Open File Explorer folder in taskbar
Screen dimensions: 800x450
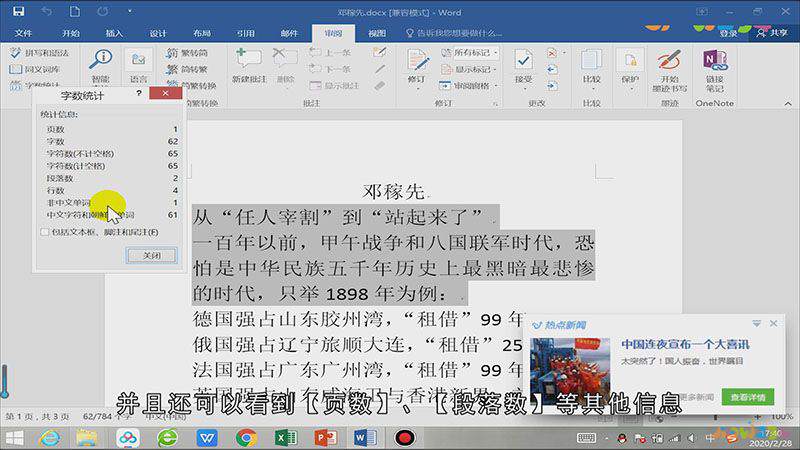tap(87, 438)
